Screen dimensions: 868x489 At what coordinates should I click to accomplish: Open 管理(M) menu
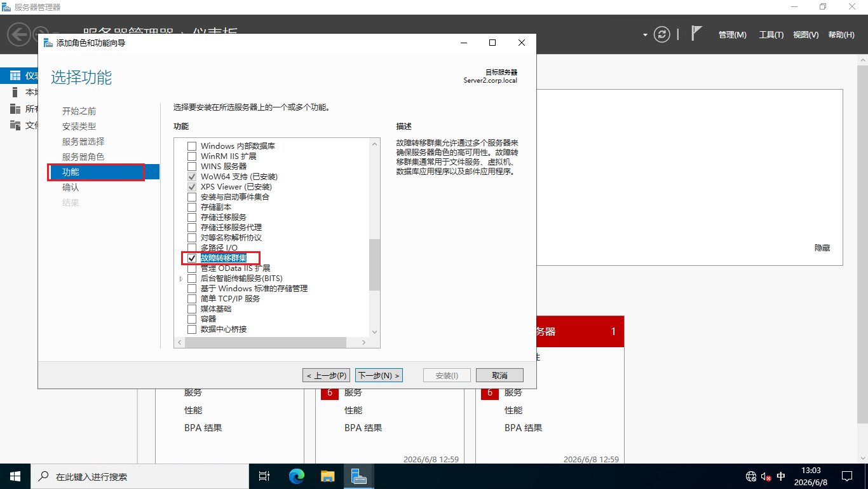pyautogui.click(x=733, y=35)
